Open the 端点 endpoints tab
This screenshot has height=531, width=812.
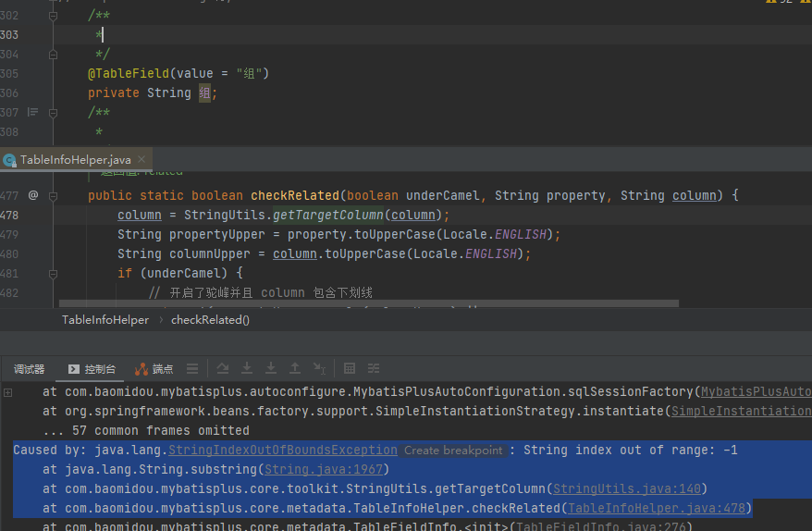pos(154,369)
